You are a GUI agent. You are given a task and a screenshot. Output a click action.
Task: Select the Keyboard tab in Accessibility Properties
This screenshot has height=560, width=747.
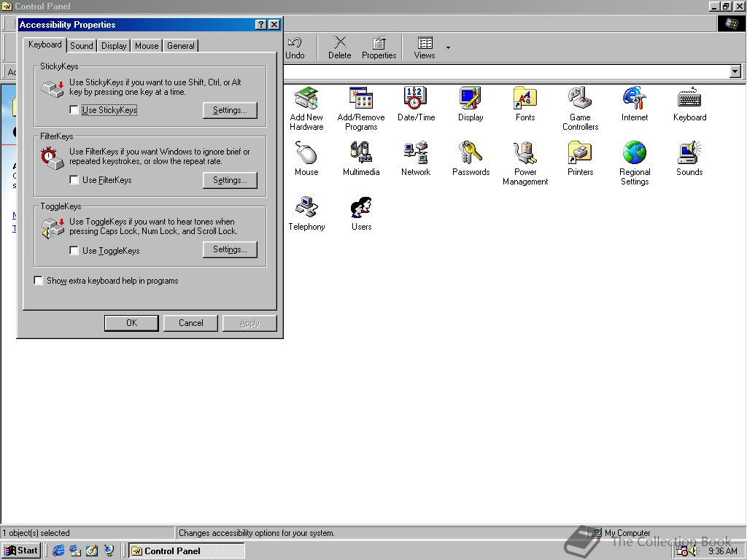coord(44,44)
